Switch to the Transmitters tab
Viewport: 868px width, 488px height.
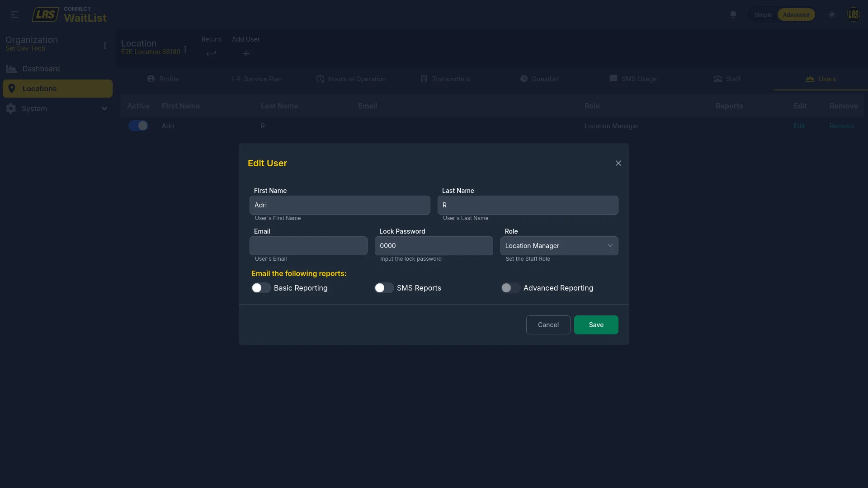point(445,79)
